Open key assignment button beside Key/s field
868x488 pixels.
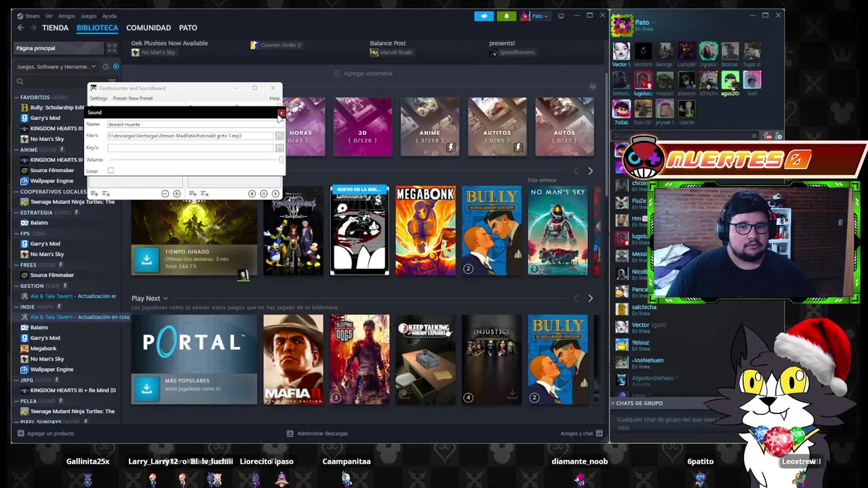[x=279, y=148]
